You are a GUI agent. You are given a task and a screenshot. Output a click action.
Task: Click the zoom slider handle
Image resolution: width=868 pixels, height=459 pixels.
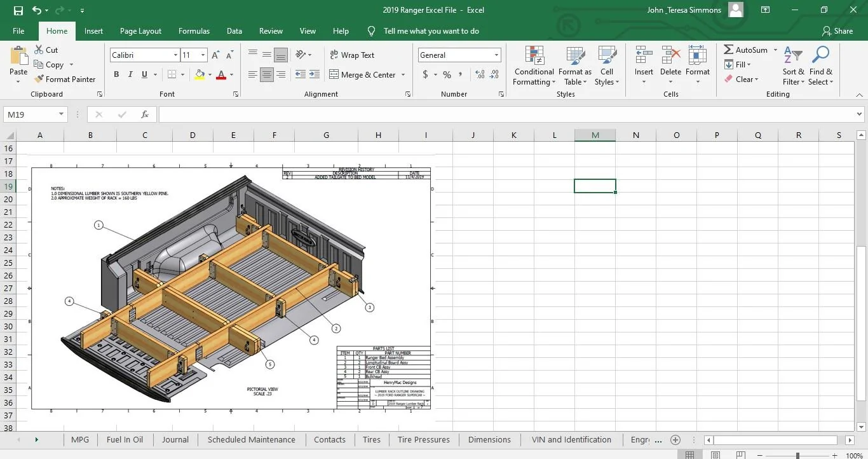pyautogui.click(x=797, y=455)
